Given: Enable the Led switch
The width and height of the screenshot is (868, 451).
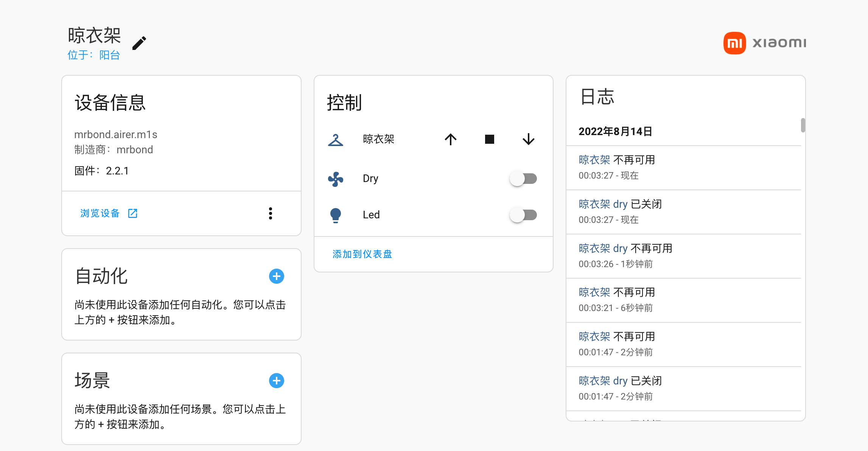Looking at the screenshot, I should coord(523,215).
